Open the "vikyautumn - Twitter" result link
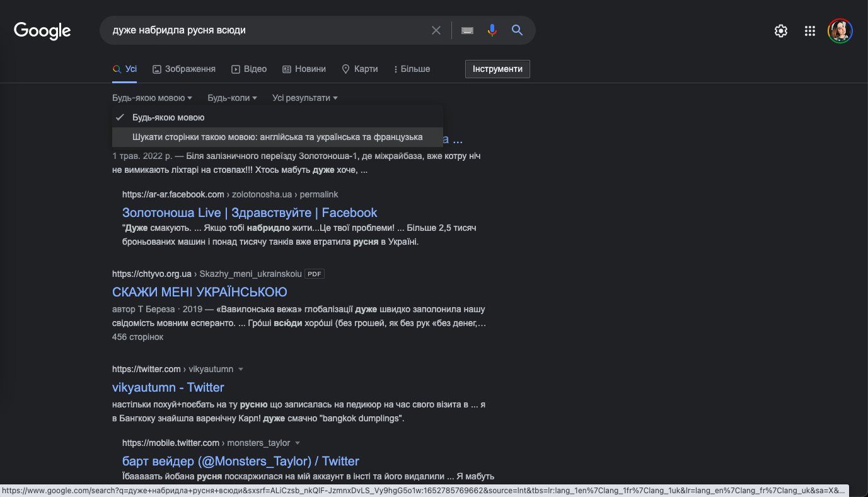The image size is (868, 497). click(x=168, y=387)
